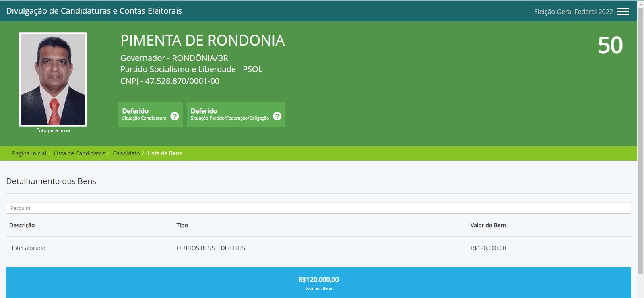Go to Página Inicial in the breadcrumb
The height and width of the screenshot is (298, 644).
point(29,153)
